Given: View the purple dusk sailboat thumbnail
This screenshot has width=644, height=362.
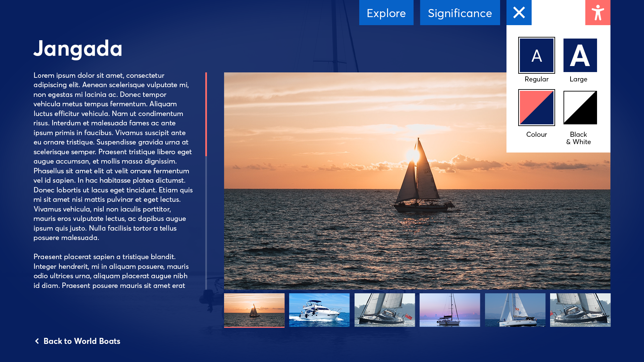Looking at the screenshot, I should [x=449, y=310].
